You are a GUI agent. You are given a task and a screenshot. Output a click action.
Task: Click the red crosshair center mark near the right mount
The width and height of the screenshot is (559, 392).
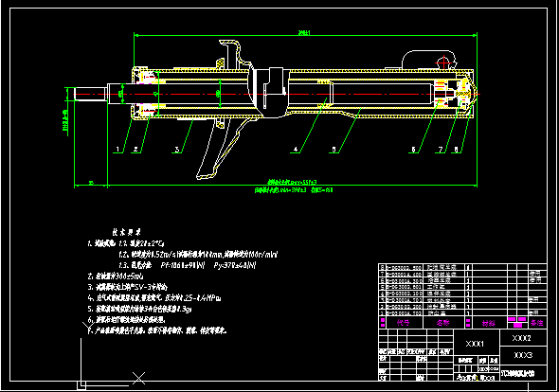pos(443,63)
